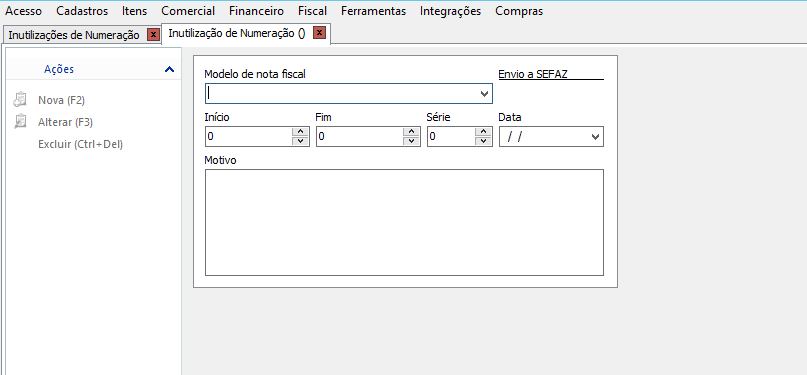The width and height of the screenshot is (807, 375).
Task: Open the Compras menu
Action: 519,11
